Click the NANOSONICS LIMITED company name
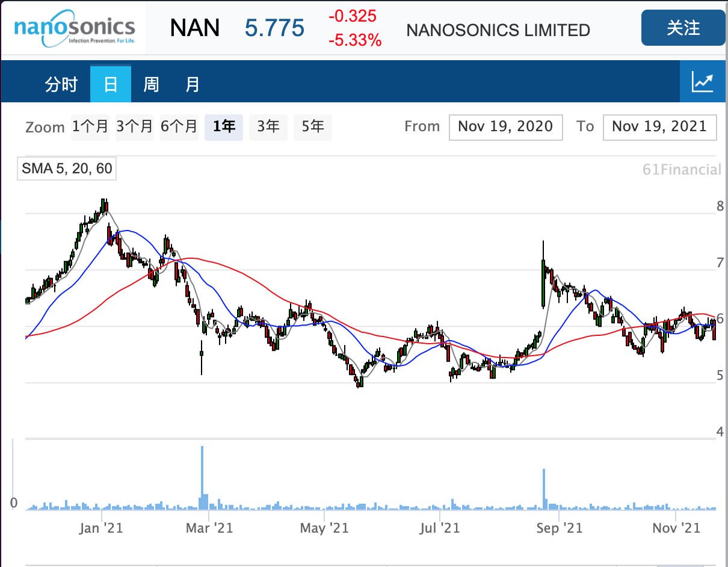728x567 pixels. 498,30
